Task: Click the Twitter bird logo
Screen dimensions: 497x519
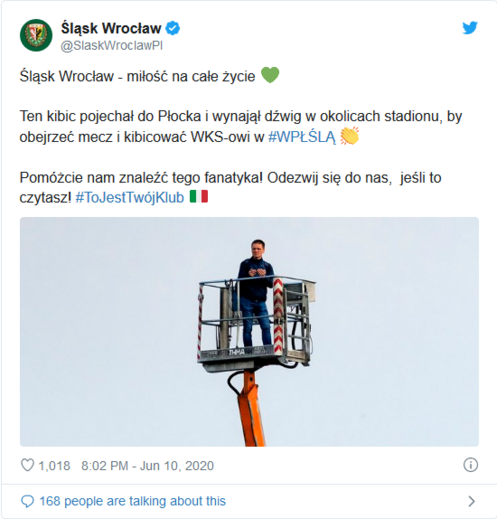Action: pyautogui.click(x=470, y=28)
